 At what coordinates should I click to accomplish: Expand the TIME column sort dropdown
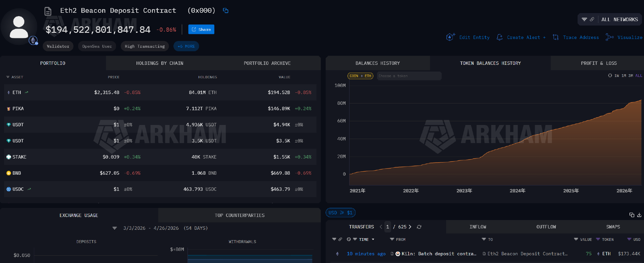coord(373,239)
